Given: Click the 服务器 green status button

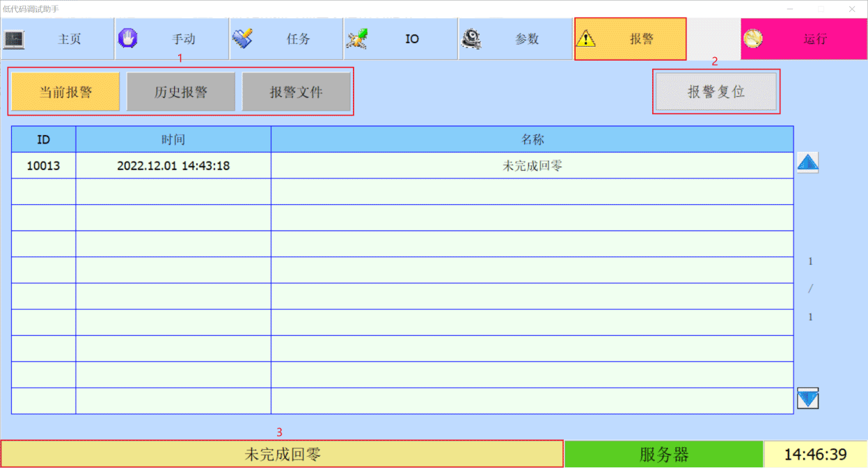Looking at the screenshot, I should [663, 455].
